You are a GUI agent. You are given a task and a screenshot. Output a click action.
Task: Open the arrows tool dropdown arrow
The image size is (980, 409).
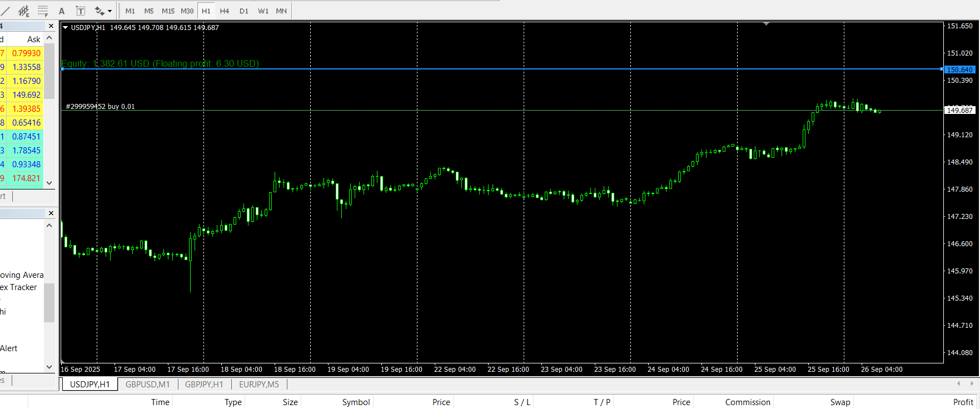[x=110, y=11]
